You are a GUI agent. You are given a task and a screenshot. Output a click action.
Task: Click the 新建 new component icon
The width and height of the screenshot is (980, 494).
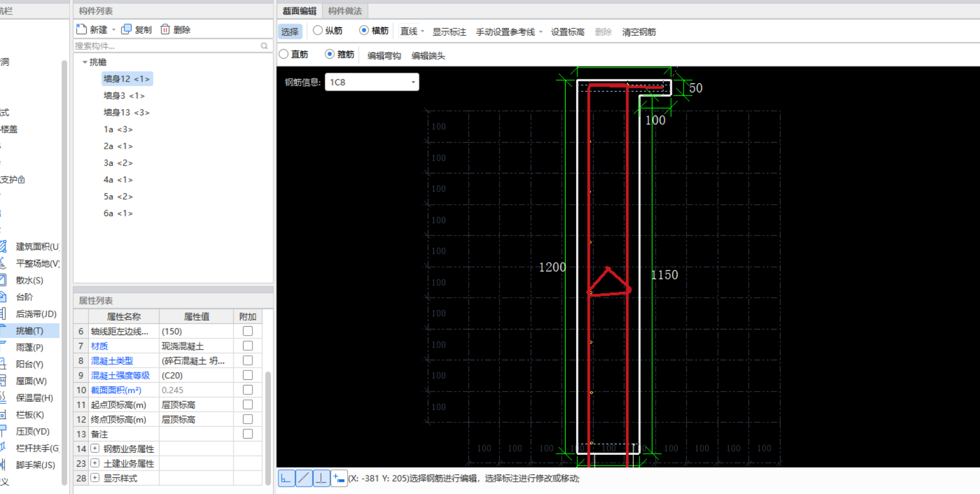click(x=82, y=29)
